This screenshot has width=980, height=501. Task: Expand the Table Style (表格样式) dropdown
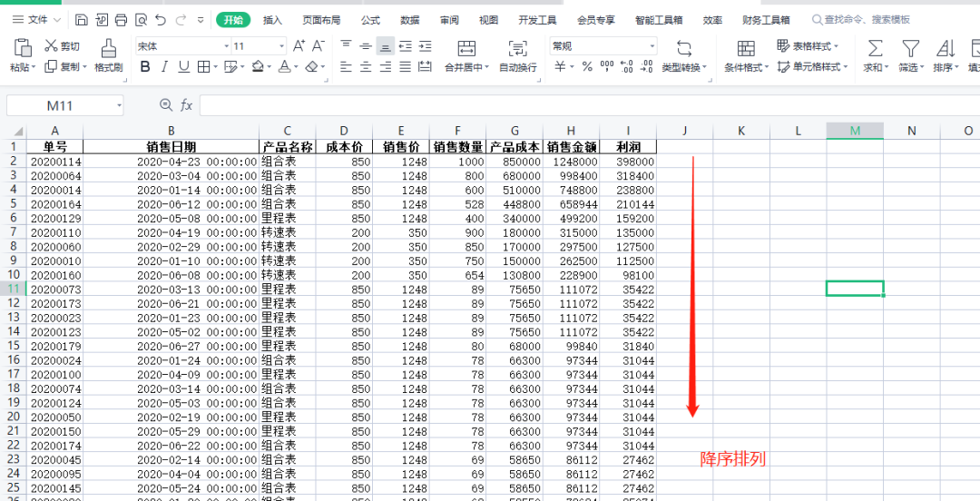837,46
